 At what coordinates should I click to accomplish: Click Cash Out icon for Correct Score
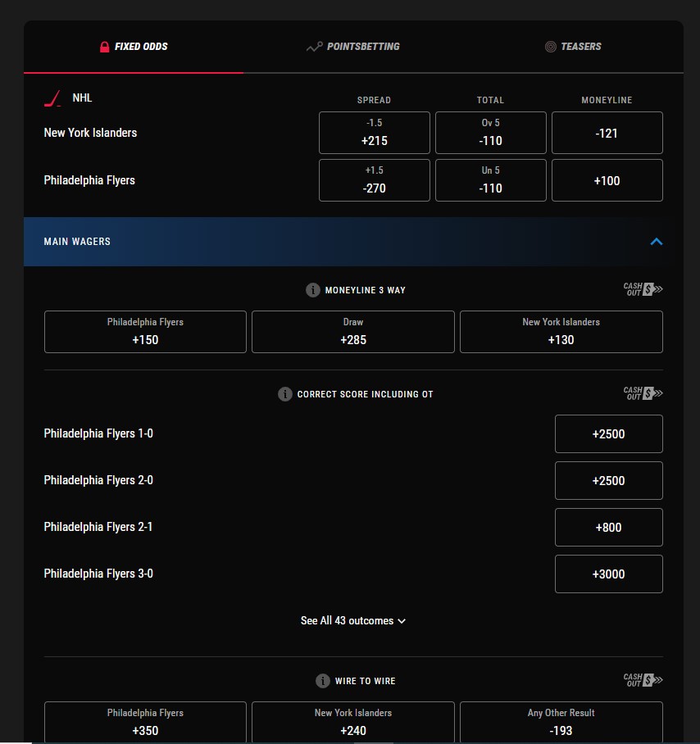coord(643,393)
